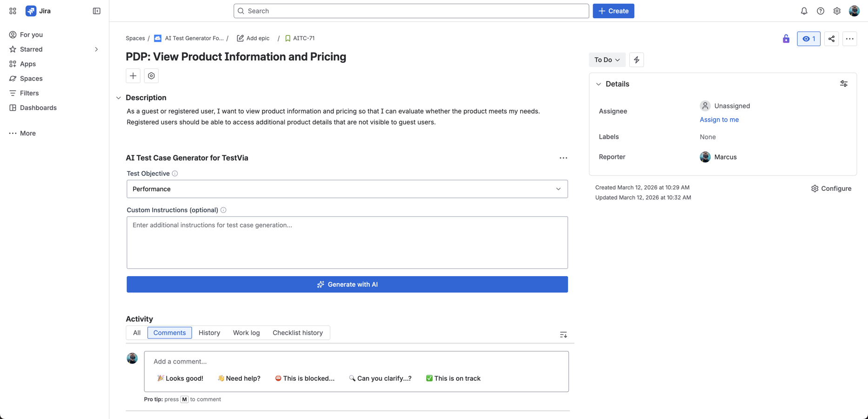Switch to the History tab
Image resolution: width=868 pixels, height=419 pixels.
click(209, 332)
